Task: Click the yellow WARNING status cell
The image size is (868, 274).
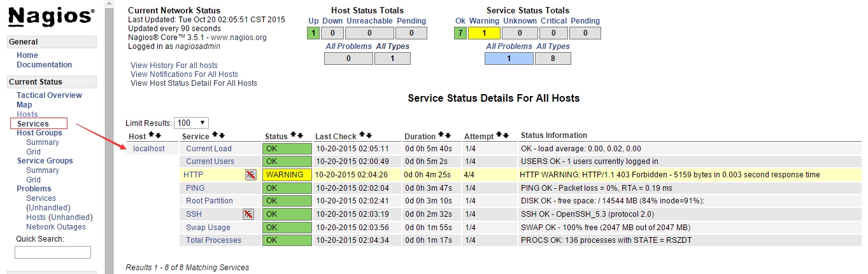Action: pyautogui.click(x=287, y=175)
